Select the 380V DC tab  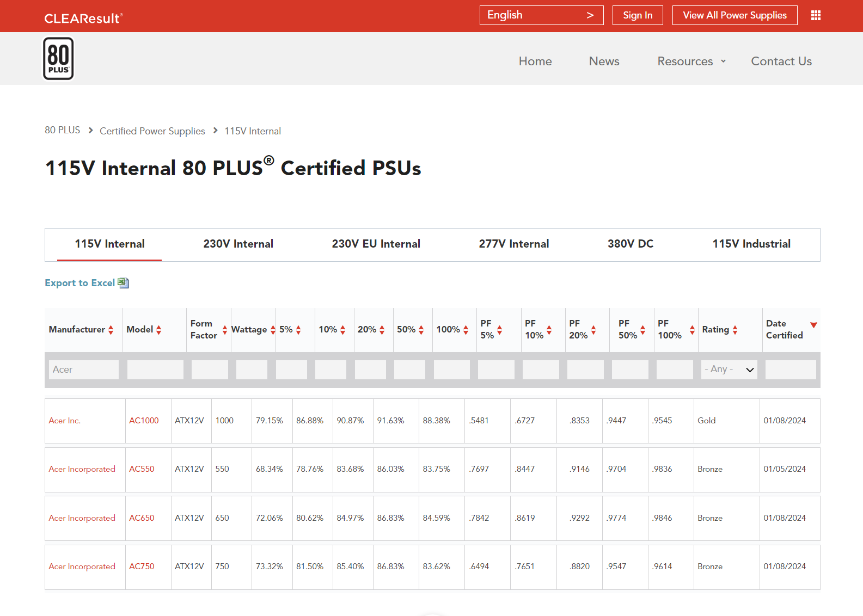pos(630,244)
